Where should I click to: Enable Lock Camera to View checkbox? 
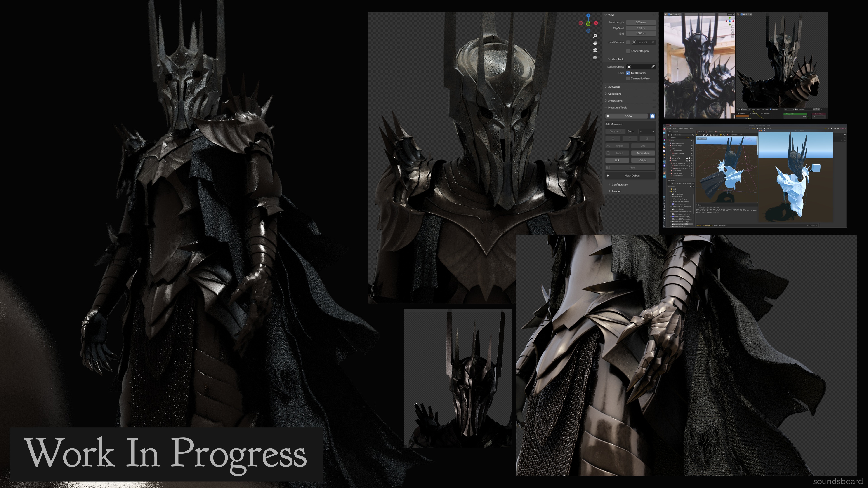pyautogui.click(x=628, y=78)
